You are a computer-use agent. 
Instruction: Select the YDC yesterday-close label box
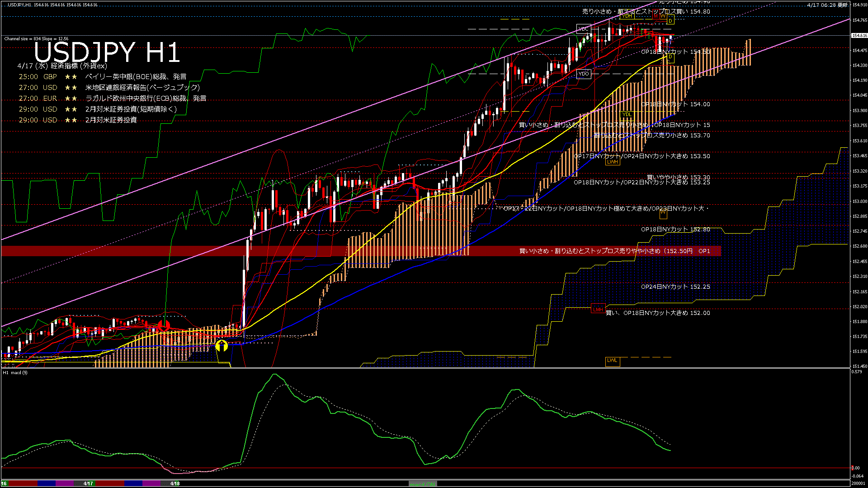(x=583, y=29)
